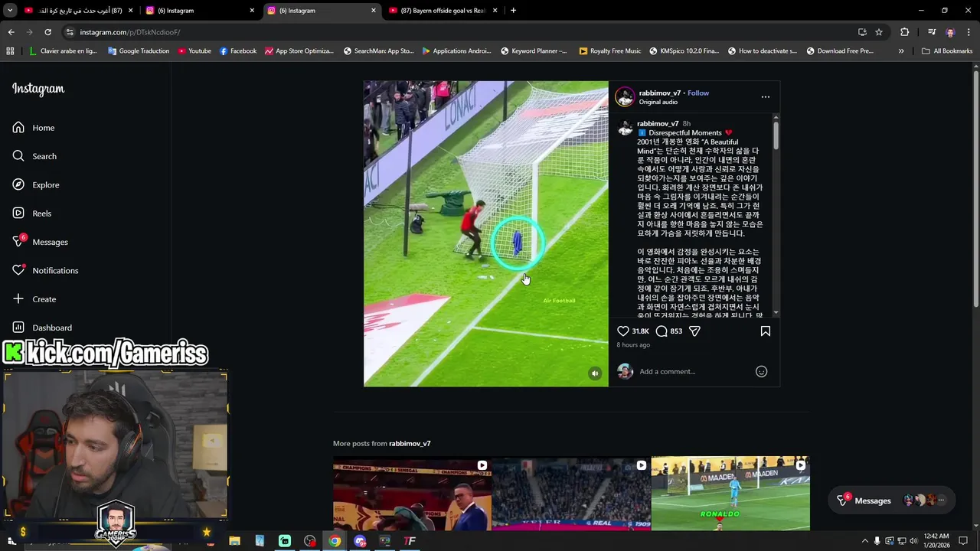
Task: Open the Real 1909 stadium thumbnail post
Action: tap(571, 494)
